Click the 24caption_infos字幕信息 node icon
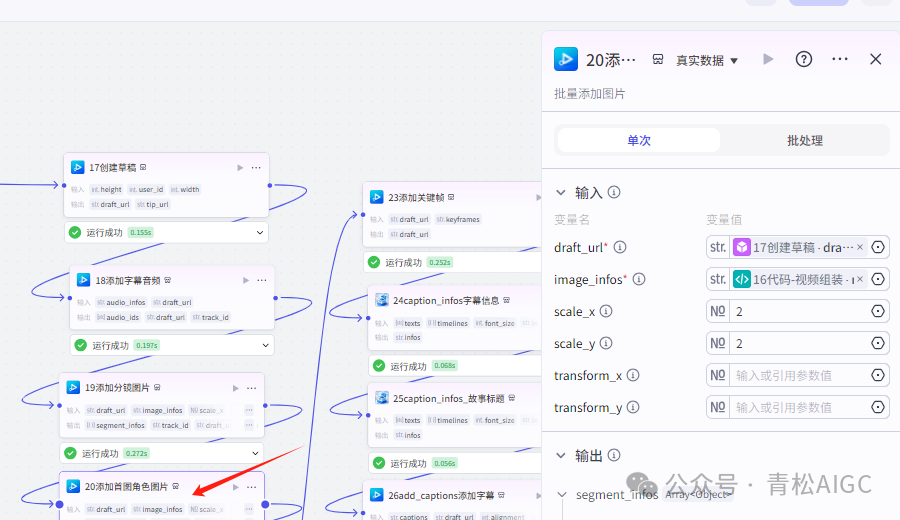Image resolution: width=900 pixels, height=520 pixels. [x=382, y=300]
